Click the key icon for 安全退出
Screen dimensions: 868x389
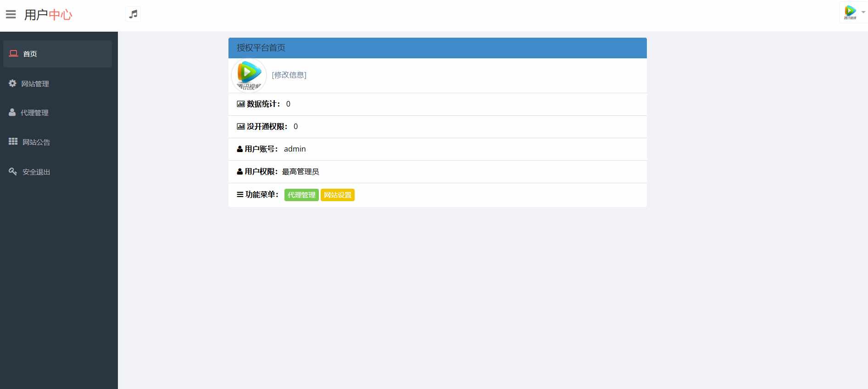pyautogui.click(x=13, y=171)
